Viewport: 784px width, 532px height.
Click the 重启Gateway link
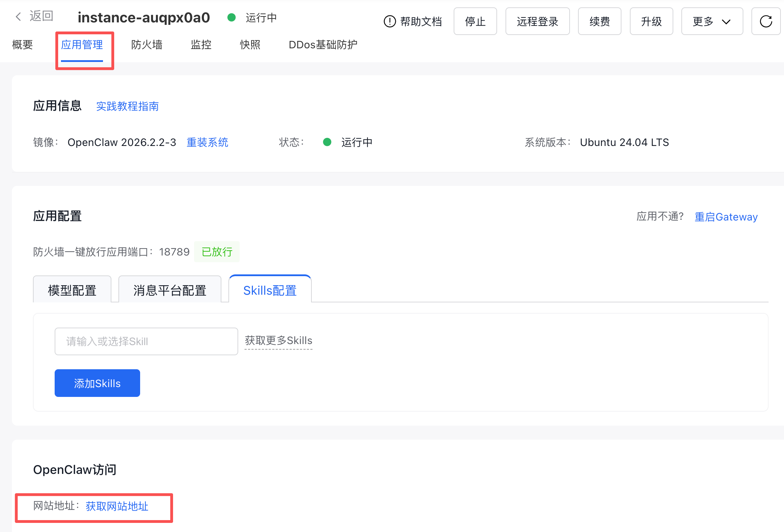[x=726, y=217]
